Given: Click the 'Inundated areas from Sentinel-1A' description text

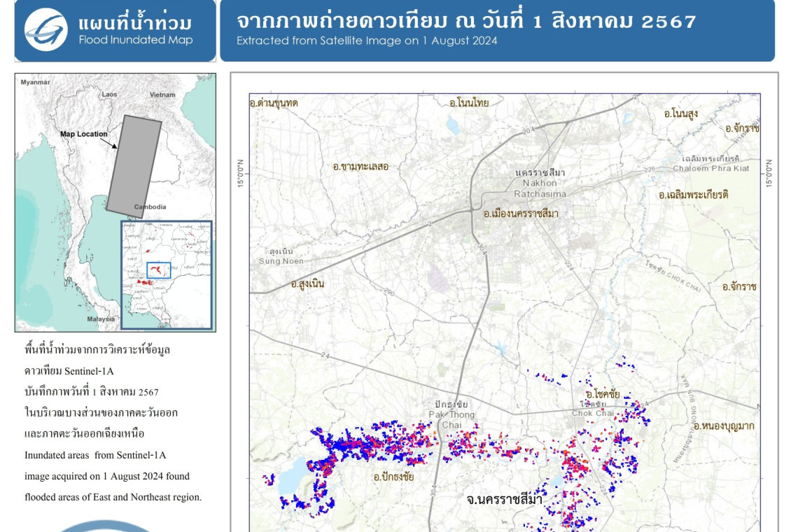Looking at the screenshot, I should [94, 455].
